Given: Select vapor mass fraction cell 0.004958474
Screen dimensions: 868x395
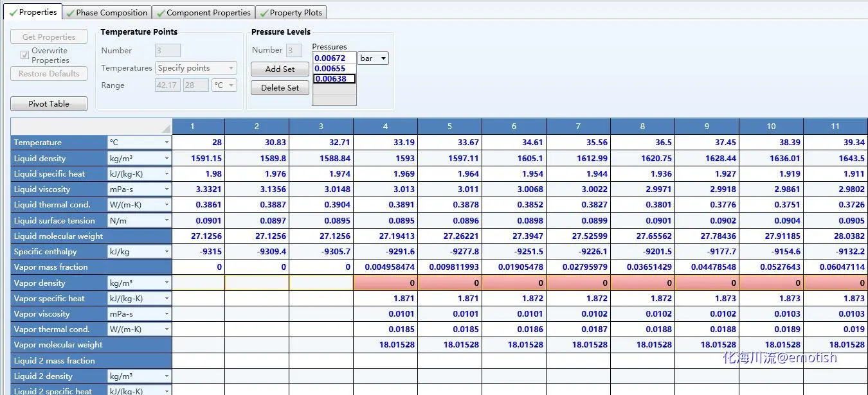Looking at the screenshot, I should coord(385,267).
